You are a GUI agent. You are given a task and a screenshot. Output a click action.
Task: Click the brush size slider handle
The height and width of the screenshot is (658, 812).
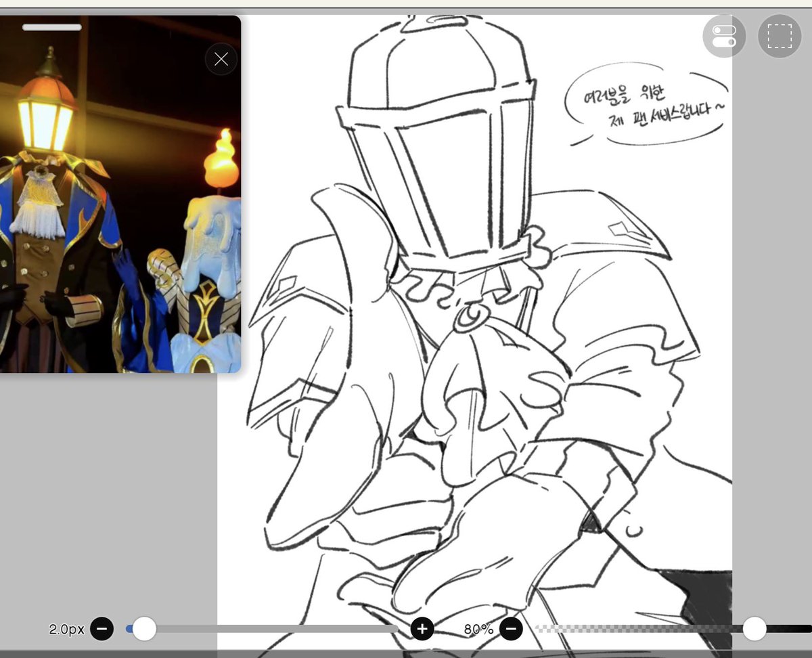click(x=143, y=629)
